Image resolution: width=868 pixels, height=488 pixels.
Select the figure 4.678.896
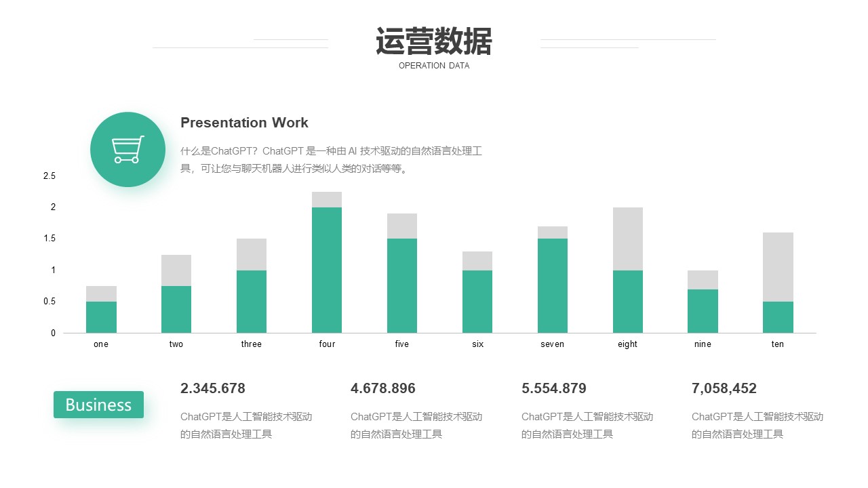(383, 388)
